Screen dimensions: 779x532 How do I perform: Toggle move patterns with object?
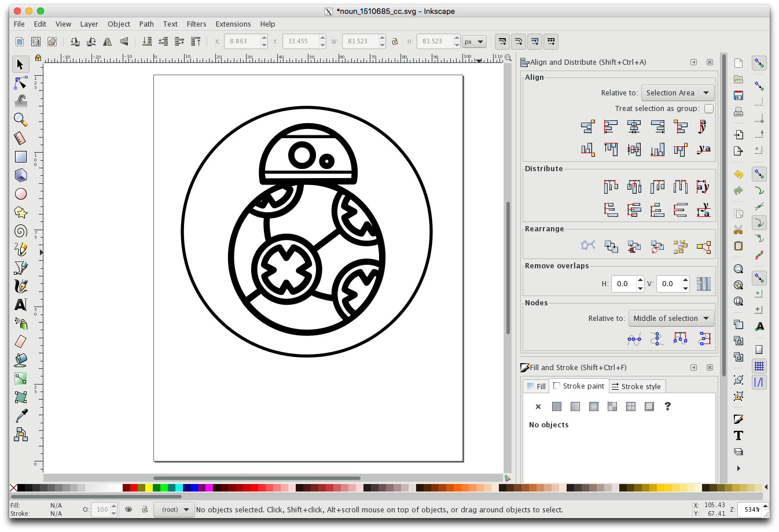551,42
